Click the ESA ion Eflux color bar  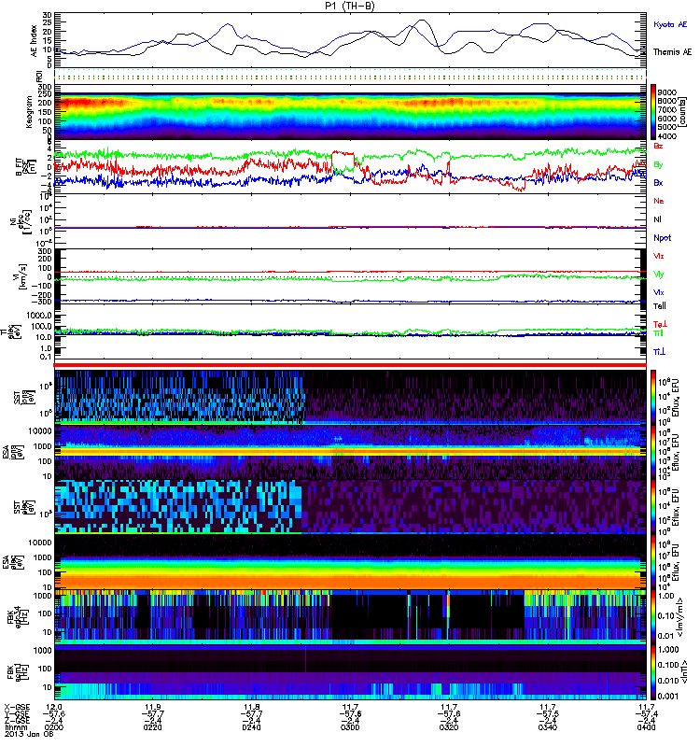pos(653,452)
